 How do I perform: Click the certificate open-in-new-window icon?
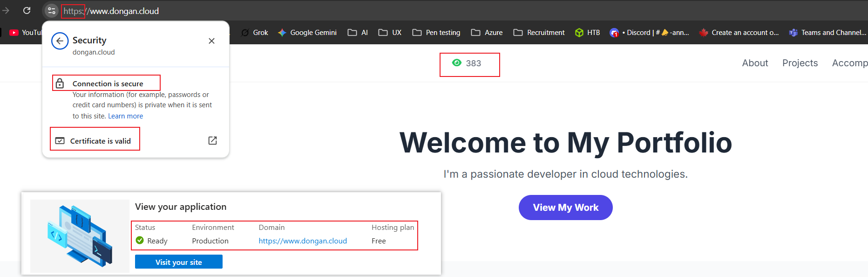212,140
